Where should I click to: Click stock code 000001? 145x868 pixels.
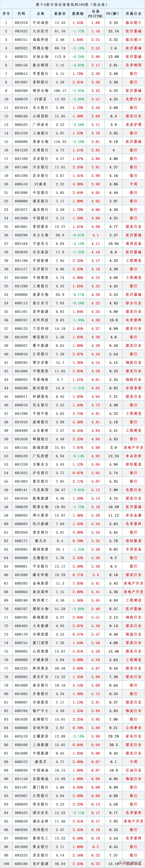coord(21,566)
